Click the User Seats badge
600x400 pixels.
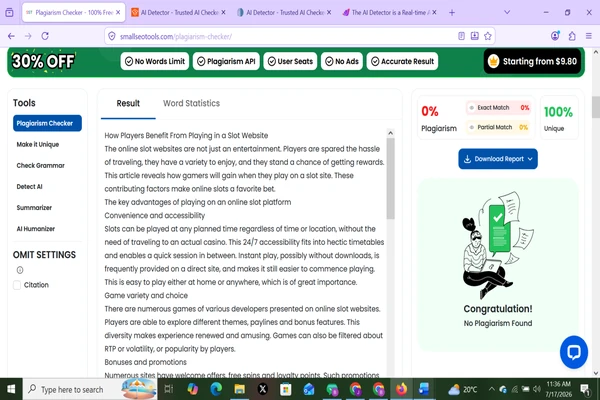pos(290,61)
